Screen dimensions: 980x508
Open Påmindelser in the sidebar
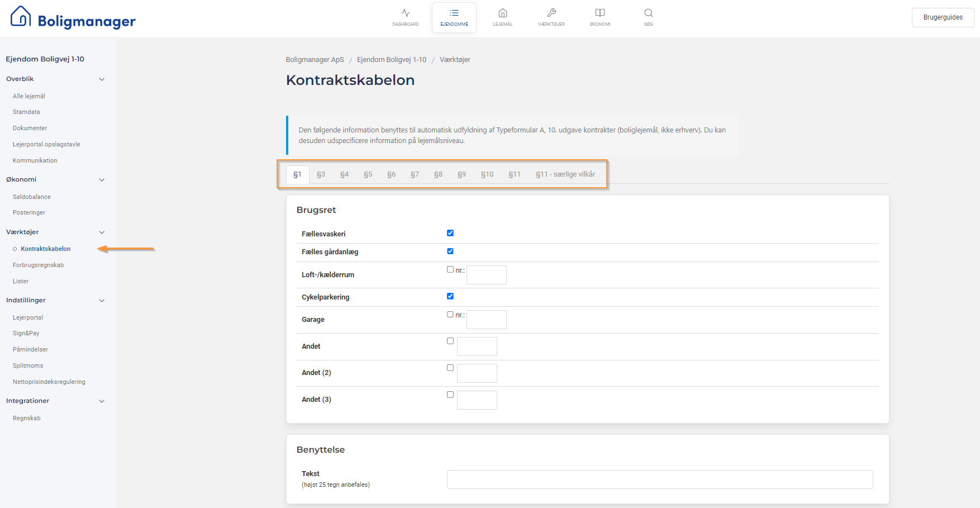tap(30, 349)
